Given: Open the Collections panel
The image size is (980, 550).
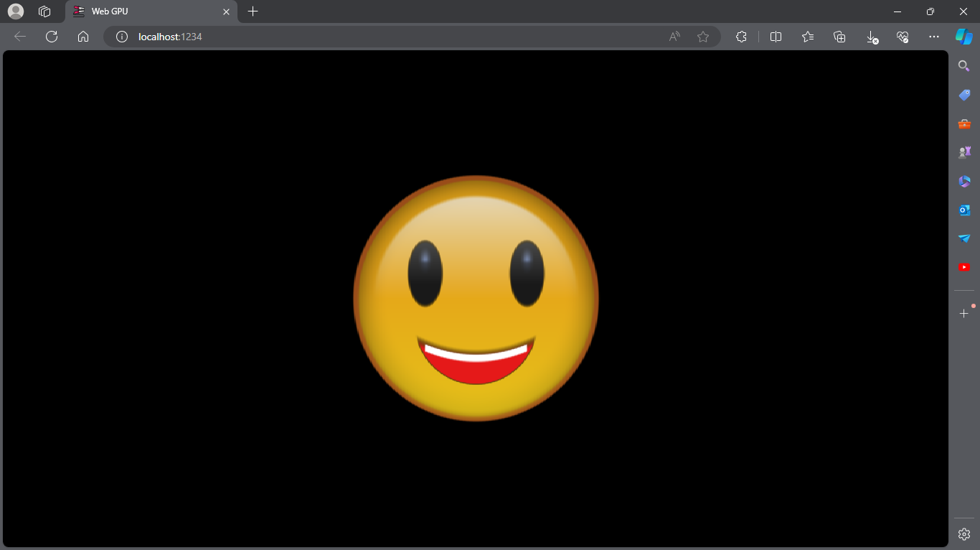Looking at the screenshot, I should (839, 37).
